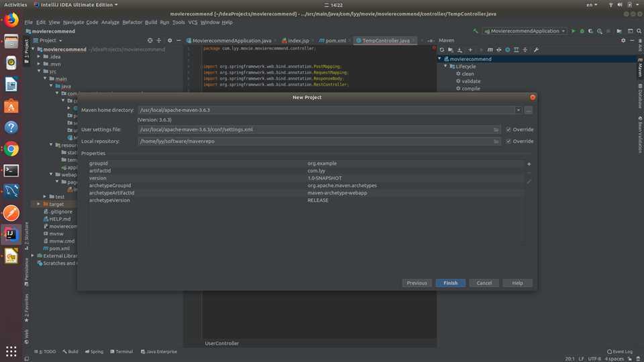Run MovierecommendApplication with green play icon
Screen dimensions: 644x362
574,32
